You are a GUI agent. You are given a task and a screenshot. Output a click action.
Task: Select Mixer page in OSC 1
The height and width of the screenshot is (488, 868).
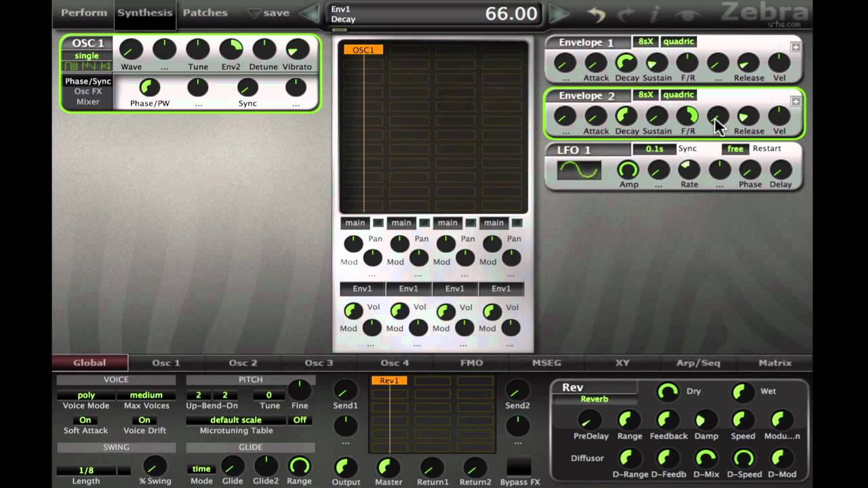[87, 102]
